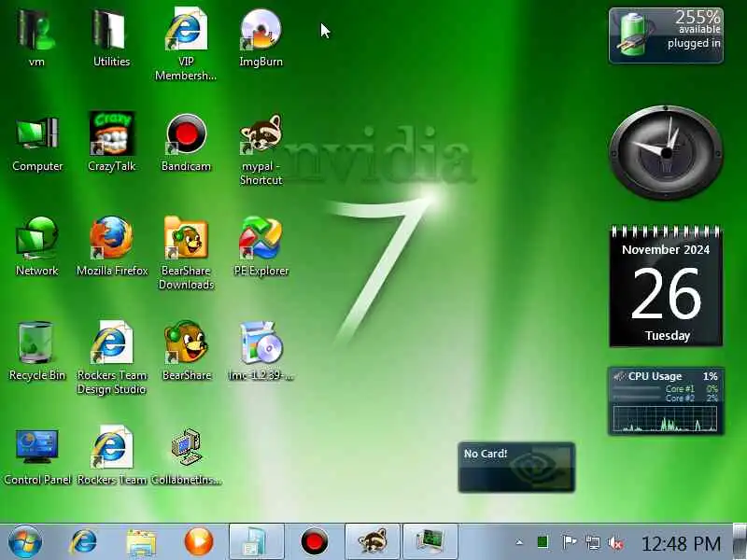Click the November 2024 calendar gadget
The image size is (747, 560).
[666, 286]
